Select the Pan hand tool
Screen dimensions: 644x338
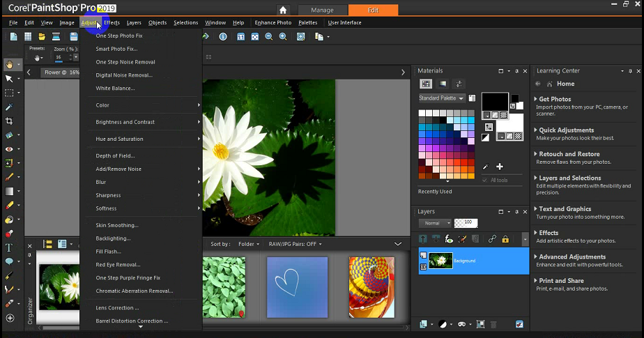coord(9,65)
